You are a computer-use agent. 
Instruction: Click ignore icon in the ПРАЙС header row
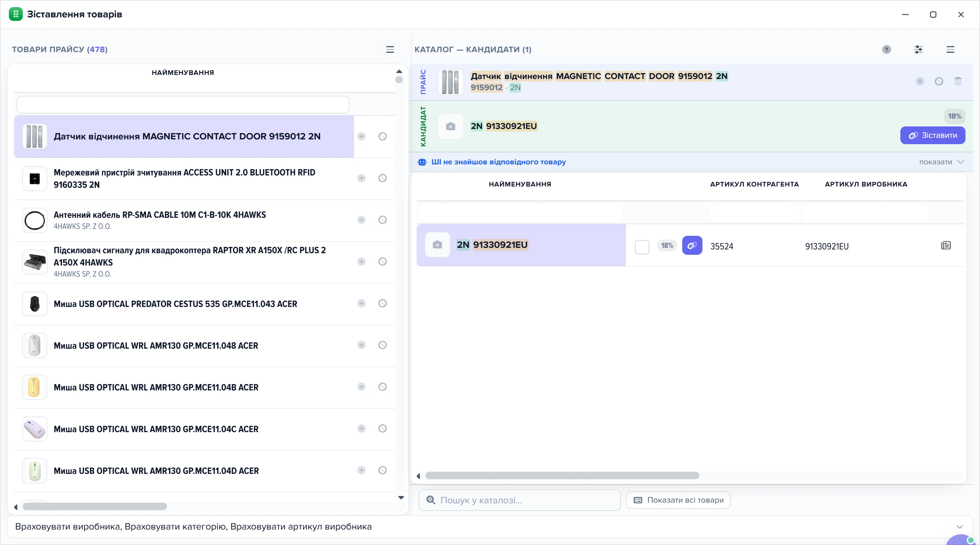point(939,81)
